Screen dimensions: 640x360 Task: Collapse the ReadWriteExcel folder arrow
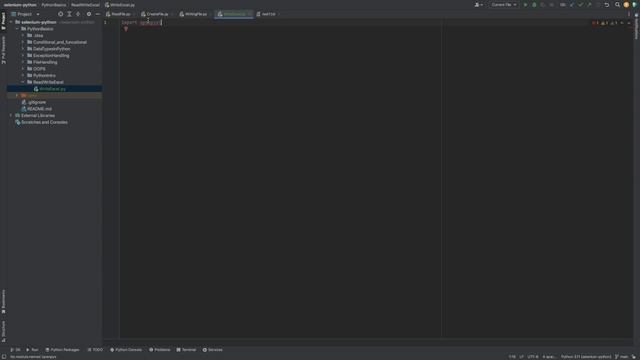(x=23, y=82)
